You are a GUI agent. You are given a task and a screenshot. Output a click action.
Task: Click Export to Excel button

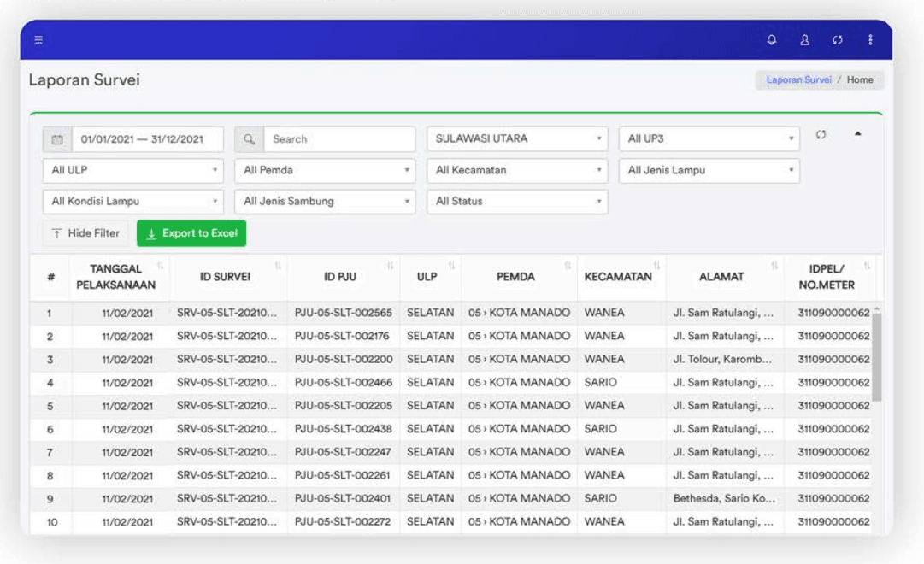[191, 233]
